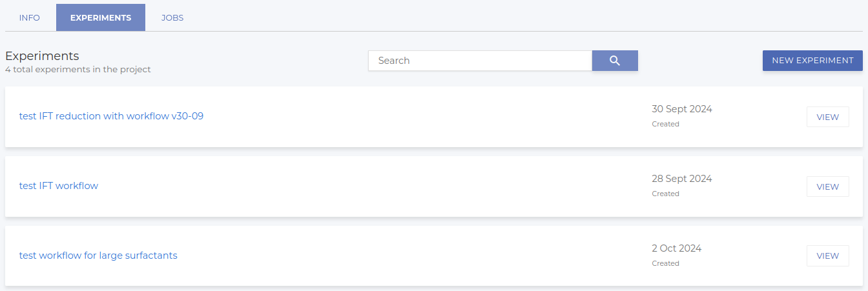
Task: Click VIEW for the large surfactants experiment
Action: (827, 256)
